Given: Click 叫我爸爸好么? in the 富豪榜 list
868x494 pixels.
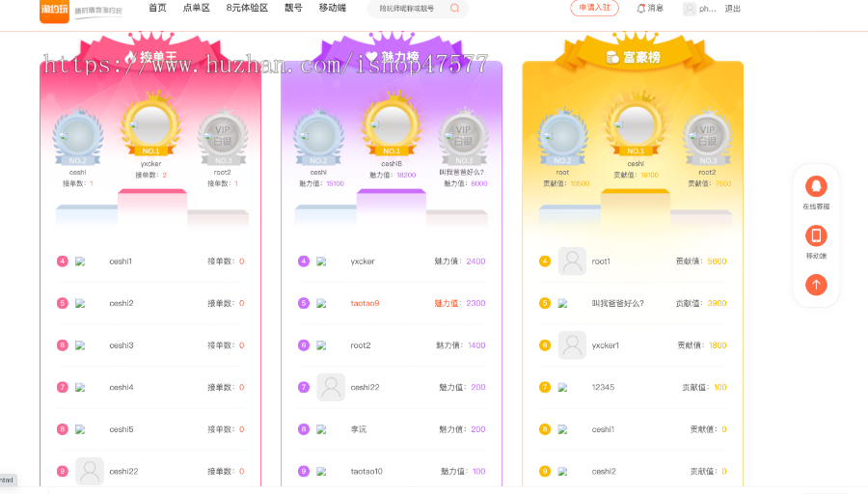Looking at the screenshot, I should [618, 304].
